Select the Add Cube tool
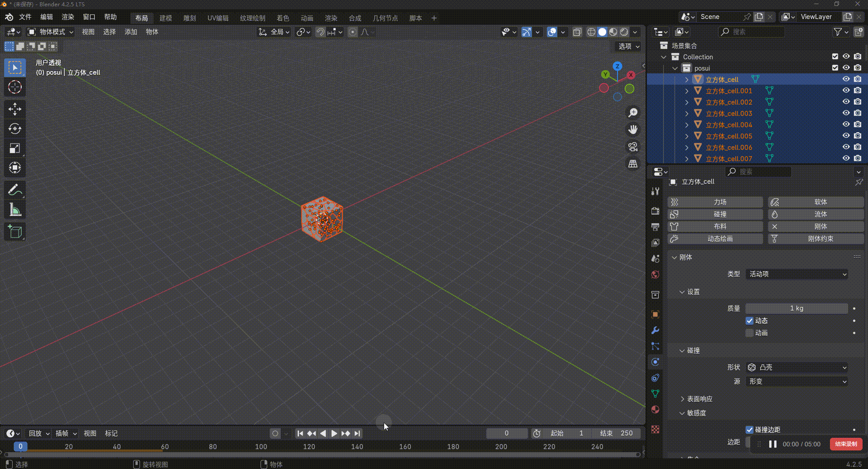868x469 pixels. (x=14, y=232)
